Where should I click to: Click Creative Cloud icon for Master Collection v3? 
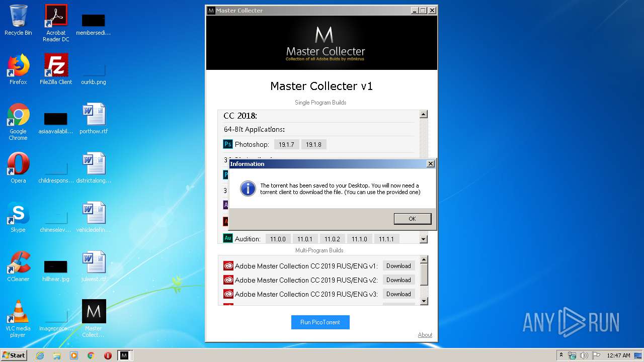pos(228,294)
